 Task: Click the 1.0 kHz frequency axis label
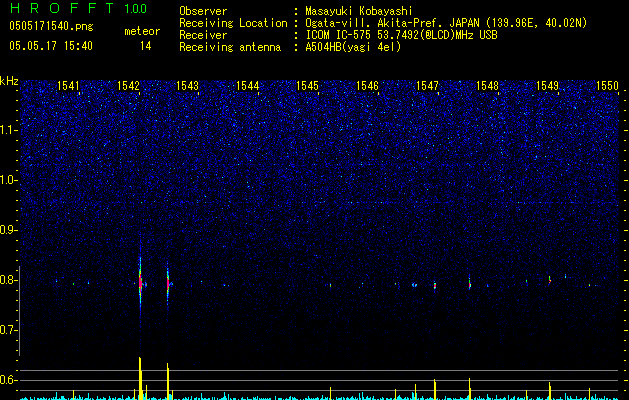pos(9,180)
